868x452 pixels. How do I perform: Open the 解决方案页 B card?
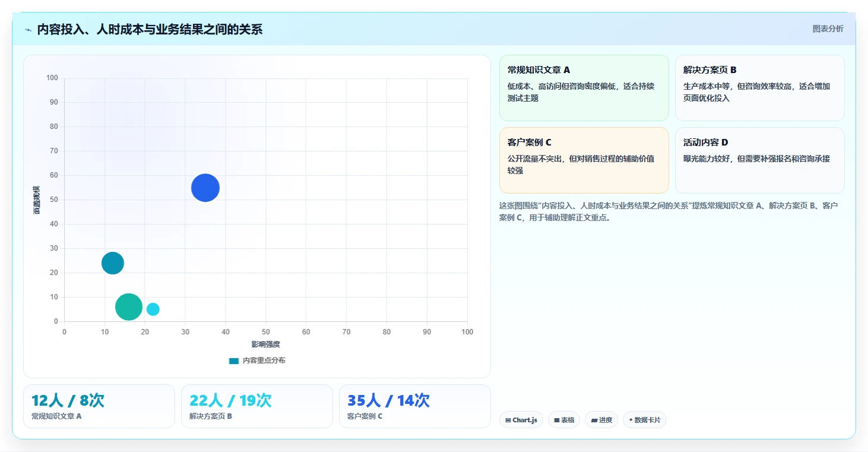point(760,88)
